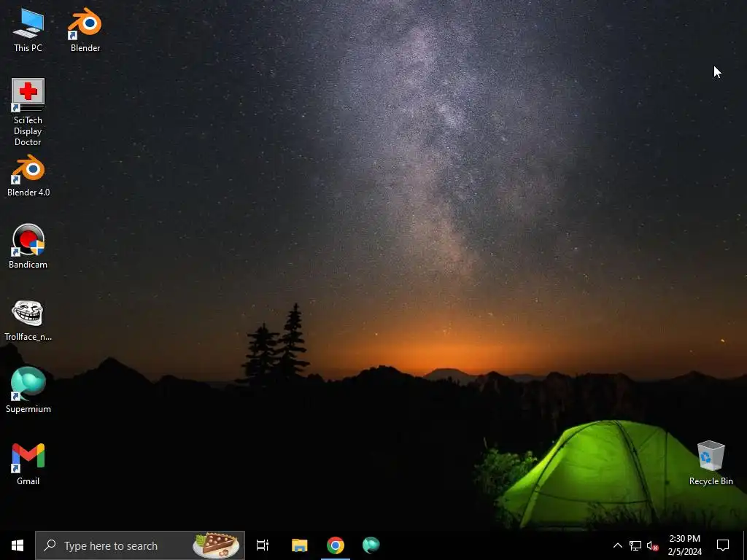The height and width of the screenshot is (560, 747).
Task: Switch to Google Chrome in the taskbar
Action: tap(336, 545)
